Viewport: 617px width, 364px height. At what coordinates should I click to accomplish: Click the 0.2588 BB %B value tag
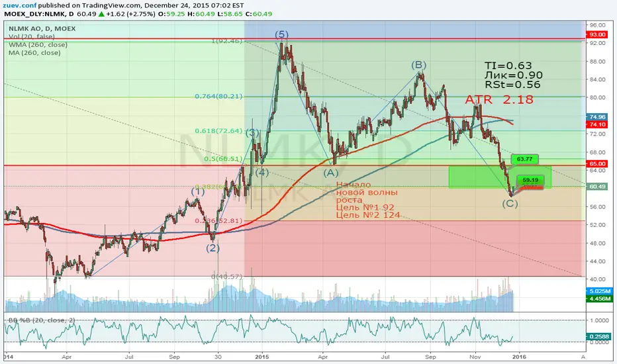pyautogui.click(x=598, y=336)
